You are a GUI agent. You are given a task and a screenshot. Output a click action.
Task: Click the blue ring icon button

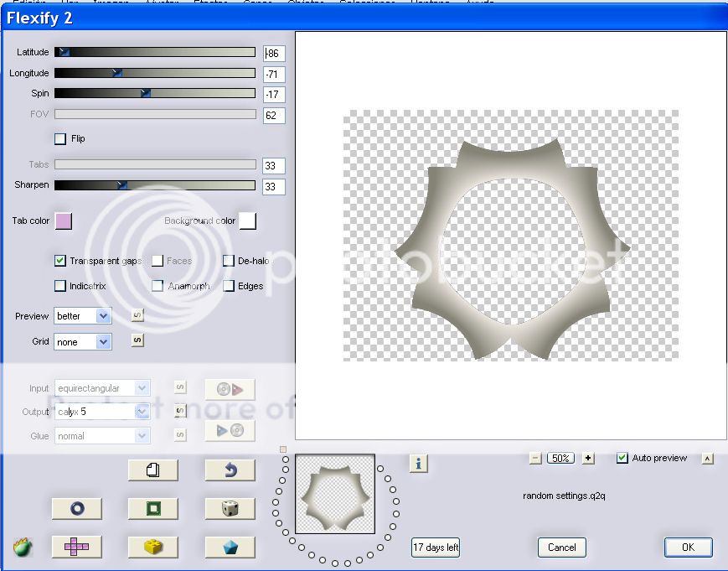point(77,508)
